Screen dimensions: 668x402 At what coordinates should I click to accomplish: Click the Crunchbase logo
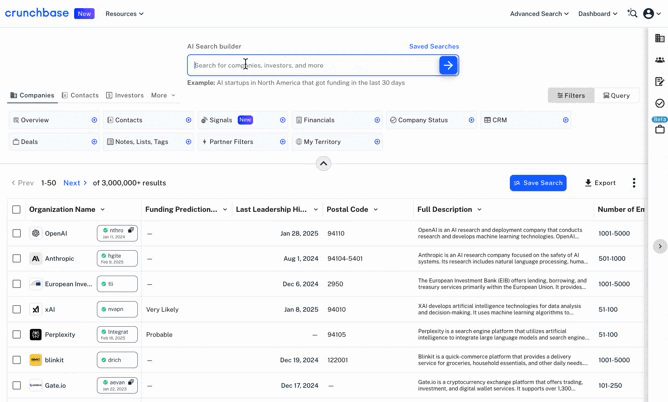37,13
